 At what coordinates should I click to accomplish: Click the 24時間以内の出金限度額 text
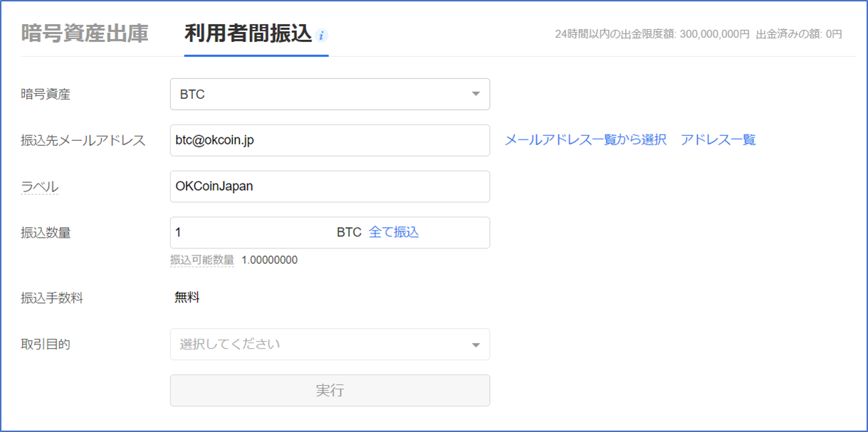pyautogui.click(x=652, y=33)
